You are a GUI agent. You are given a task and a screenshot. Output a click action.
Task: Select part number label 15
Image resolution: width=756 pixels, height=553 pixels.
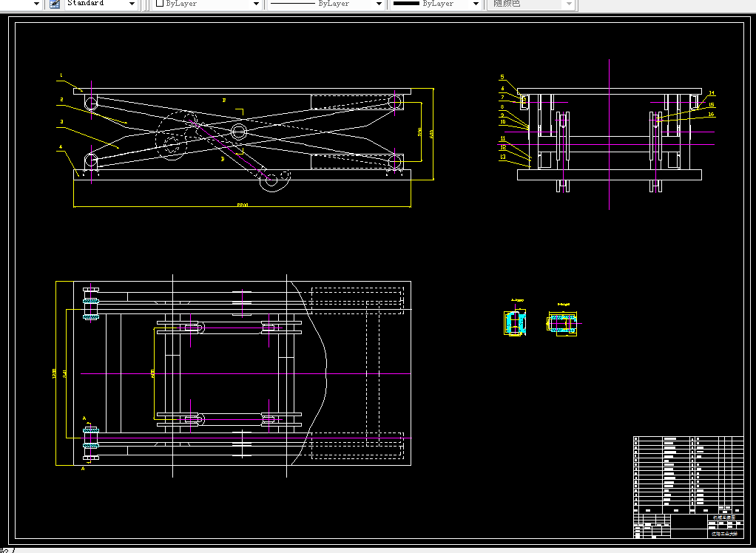tap(712, 104)
